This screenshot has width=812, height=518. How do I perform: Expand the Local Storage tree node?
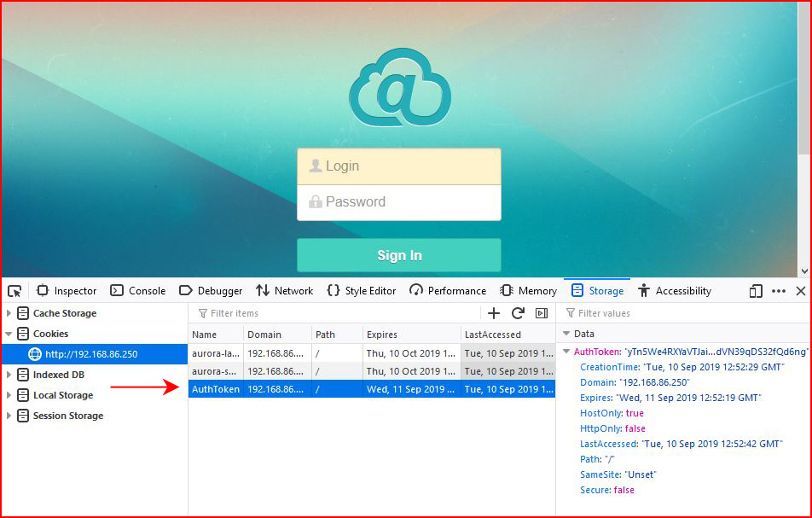click(9, 395)
